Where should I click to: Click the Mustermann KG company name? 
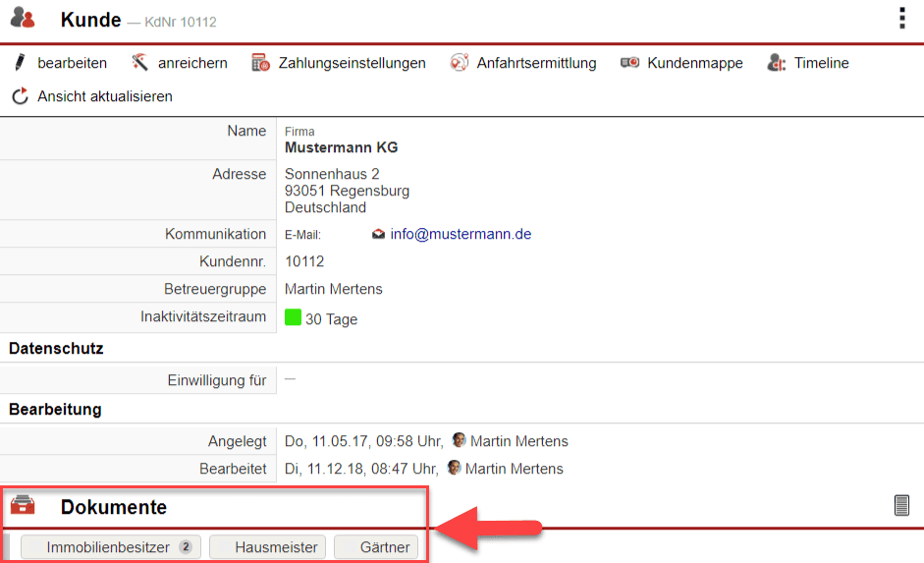[341, 147]
